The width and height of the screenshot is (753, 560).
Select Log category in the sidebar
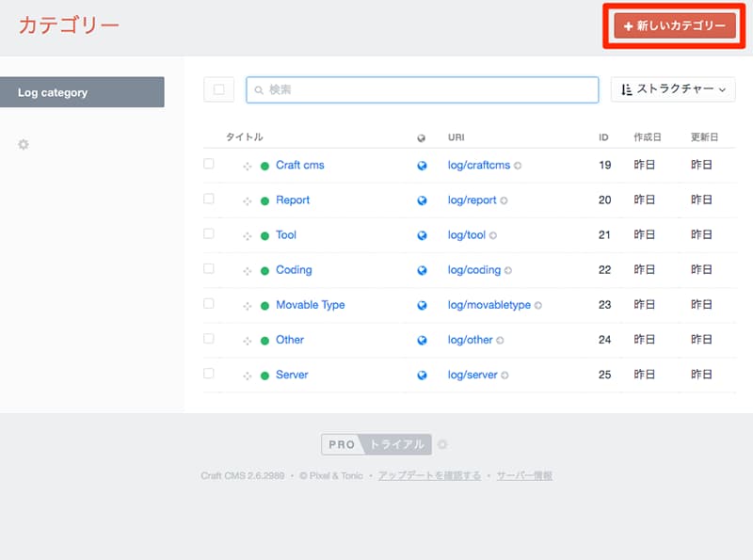tap(82, 92)
